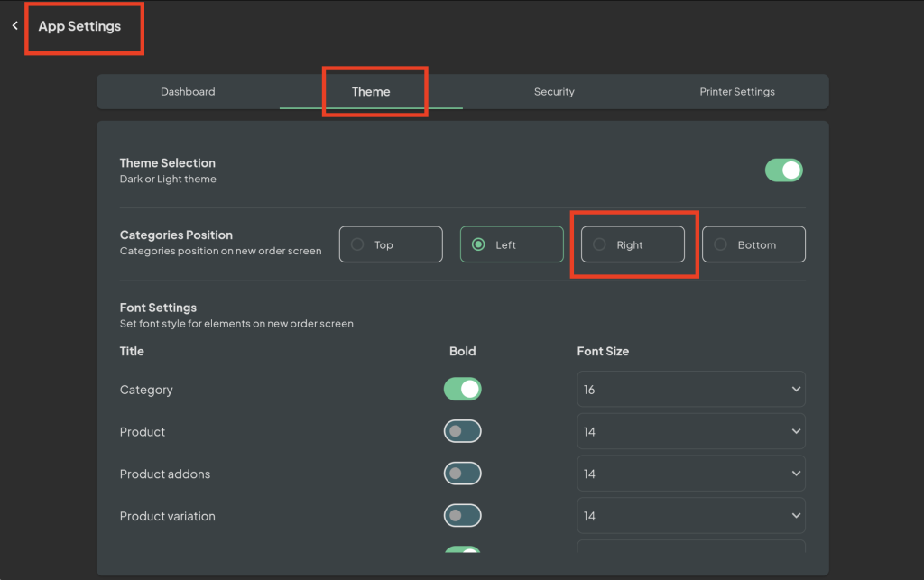Select the Theme tab
The width and height of the screenshot is (924, 580).
click(x=370, y=91)
